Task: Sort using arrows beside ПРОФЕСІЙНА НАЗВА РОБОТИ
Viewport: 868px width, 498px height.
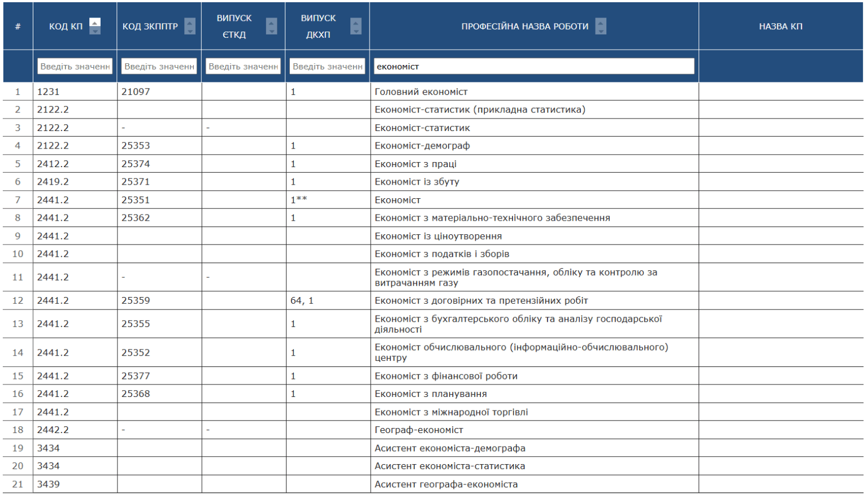Action: pos(601,26)
